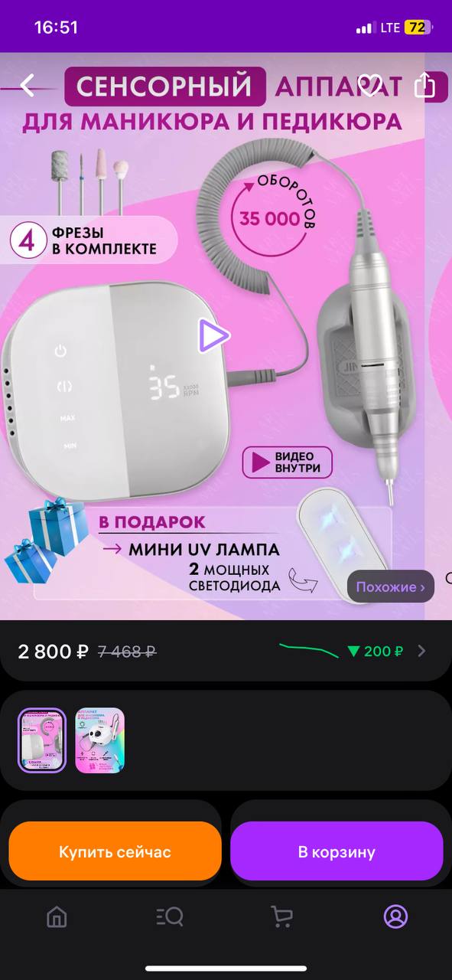
Task: Tap the main product image
Action: 226,336
